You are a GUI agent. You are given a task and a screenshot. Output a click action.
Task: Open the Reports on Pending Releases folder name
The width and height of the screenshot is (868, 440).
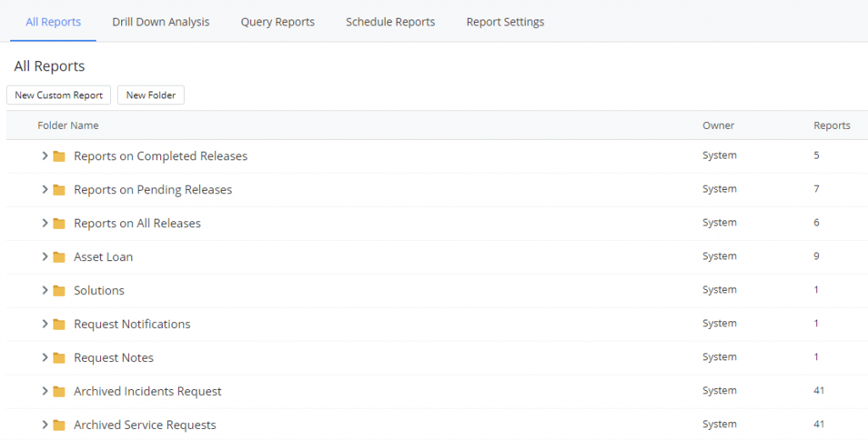click(153, 190)
